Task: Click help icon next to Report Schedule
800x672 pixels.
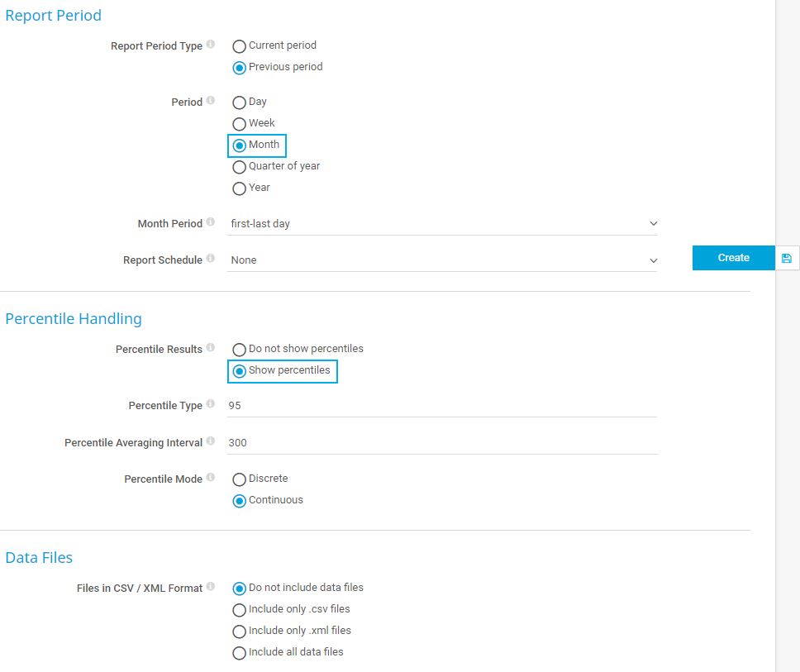Action: coord(211,259)
